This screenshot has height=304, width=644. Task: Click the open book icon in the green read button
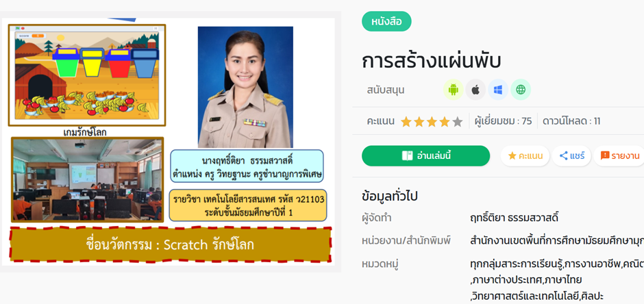pyautogui.click(x=407, y=156)
